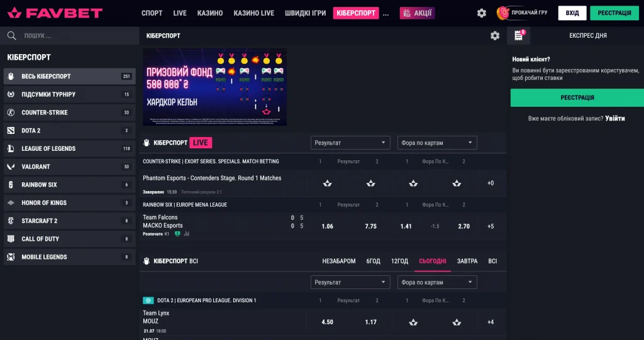The height and width of the screenshot is (340, 644).
Task: Open the more menu items ellipsis
Action: (x=386, y=14)
